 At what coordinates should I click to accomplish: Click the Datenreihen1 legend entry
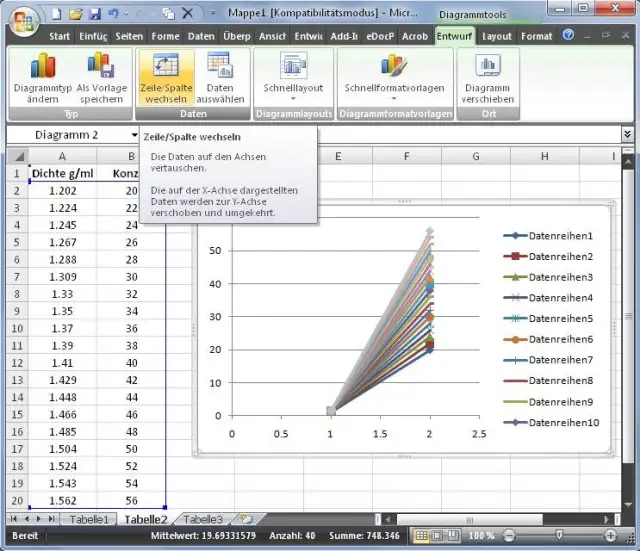pos(560,236)
